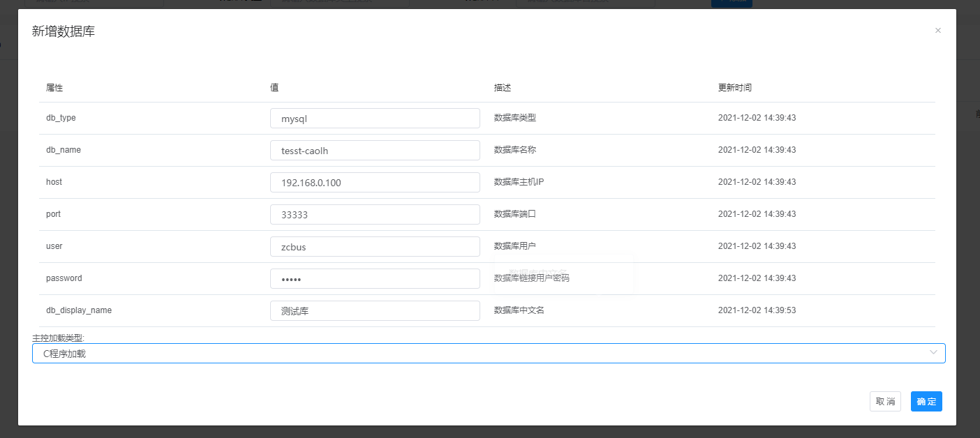Select the 描述 column header
Screen dimensions: 980x438
503,88
